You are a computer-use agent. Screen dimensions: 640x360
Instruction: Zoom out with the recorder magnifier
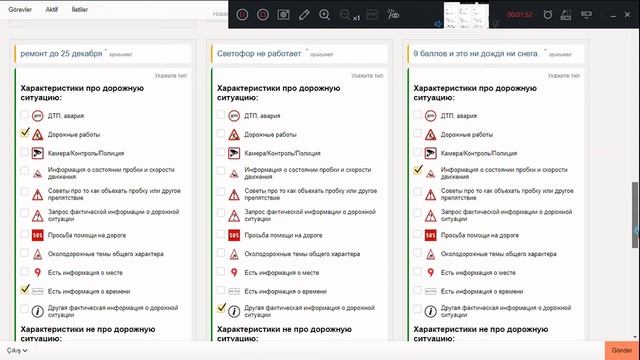[345, 15]
